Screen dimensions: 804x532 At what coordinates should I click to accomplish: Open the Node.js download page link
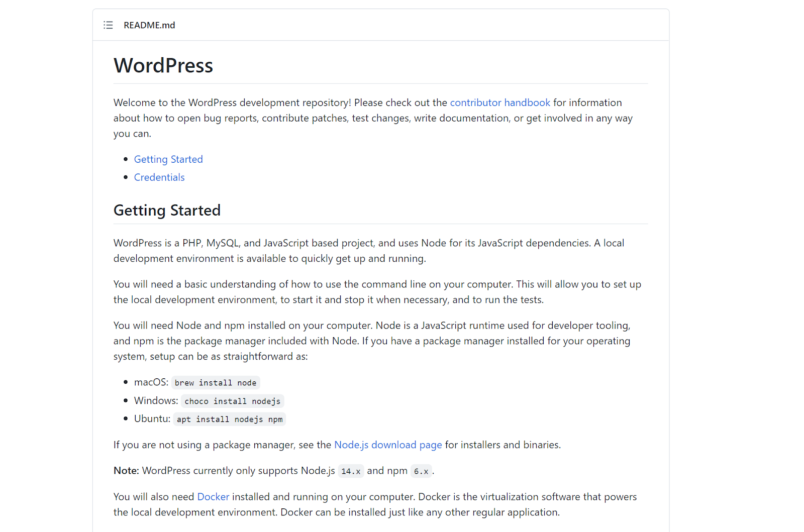pos(387,445)
